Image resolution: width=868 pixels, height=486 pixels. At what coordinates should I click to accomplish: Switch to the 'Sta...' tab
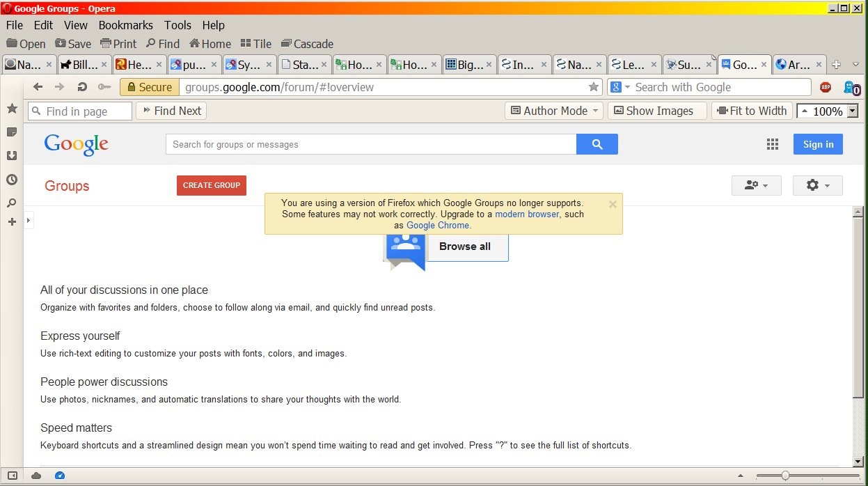click(x=304, y=65)
